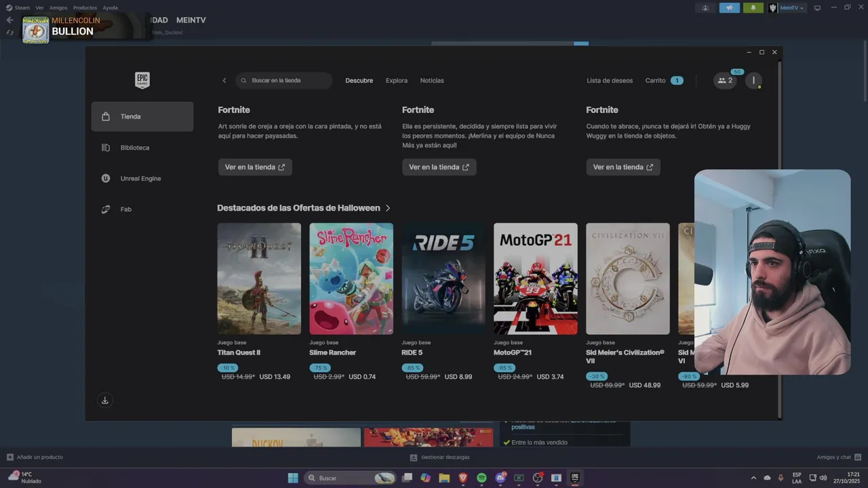The width and height of the screenshot is (868, 488).
Task: Select the Descubre tab
Action: (359, 80)
